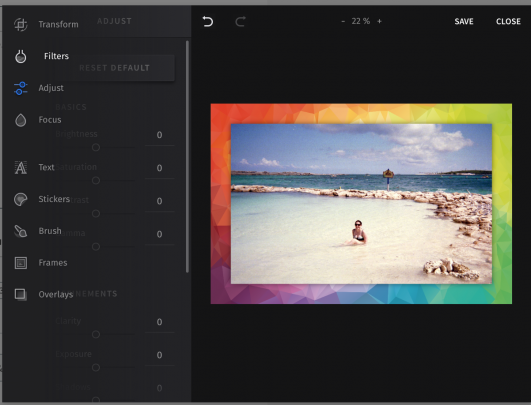Image resolution: width=531 pixels, height=405 pixels.
Task: Choose the Focus droplet icon
Action: [x=21, y=120]
